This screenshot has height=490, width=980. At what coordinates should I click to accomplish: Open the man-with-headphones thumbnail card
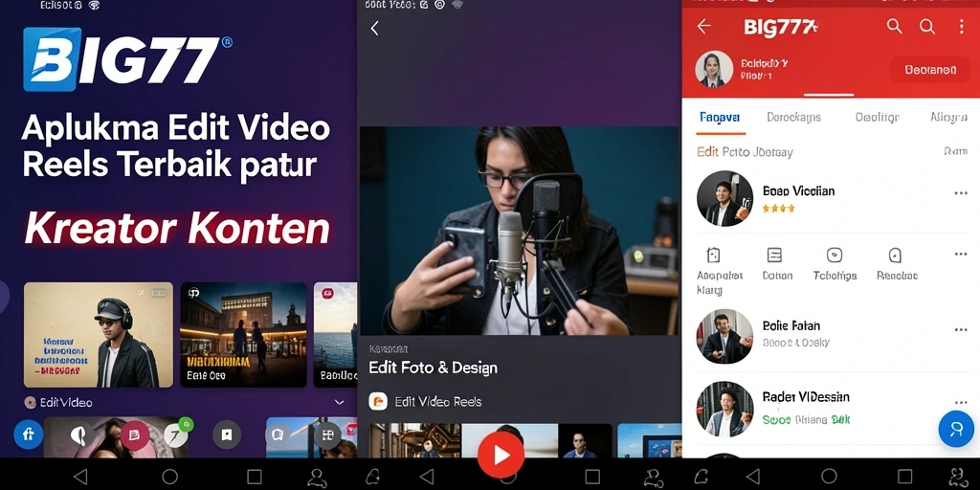99,335
